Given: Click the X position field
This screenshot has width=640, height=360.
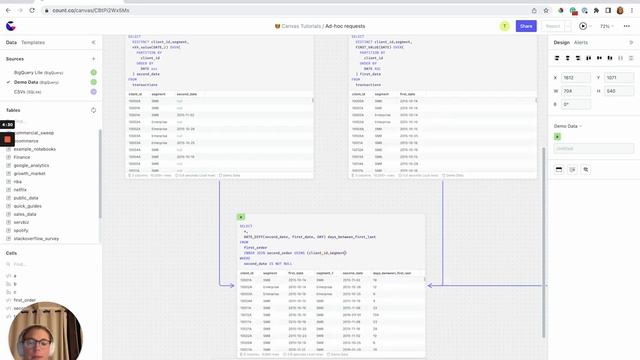Looking at the screenshot, I should [576, 78].
